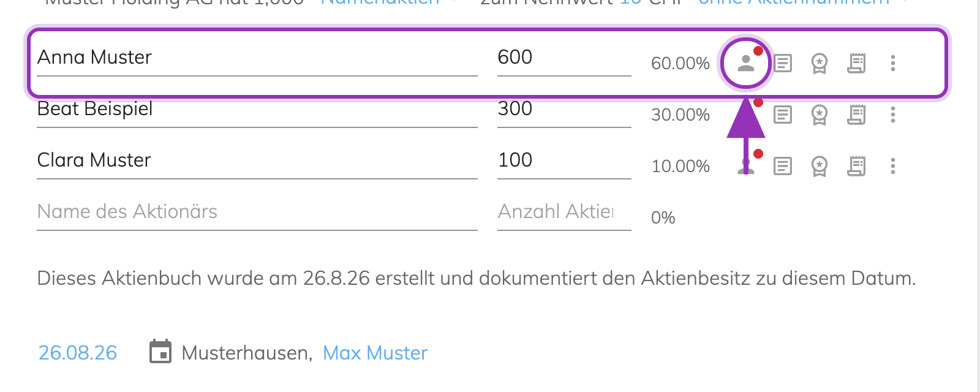
Task: Open Anna Muster's three-dot options menu
Action: (x=893, y=63)
